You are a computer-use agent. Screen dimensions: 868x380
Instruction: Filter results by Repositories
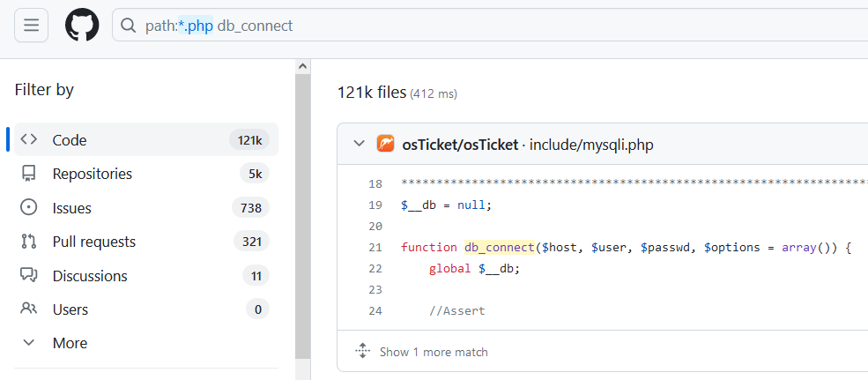pos(93,174)
